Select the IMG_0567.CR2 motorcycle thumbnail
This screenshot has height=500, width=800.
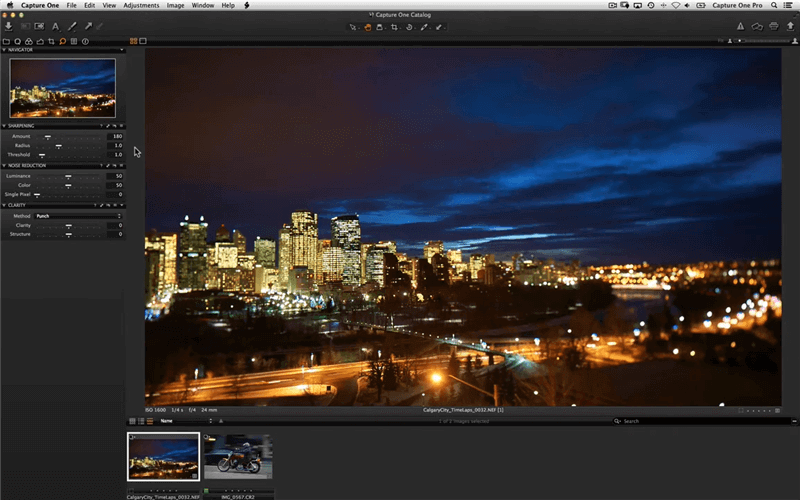238,457
